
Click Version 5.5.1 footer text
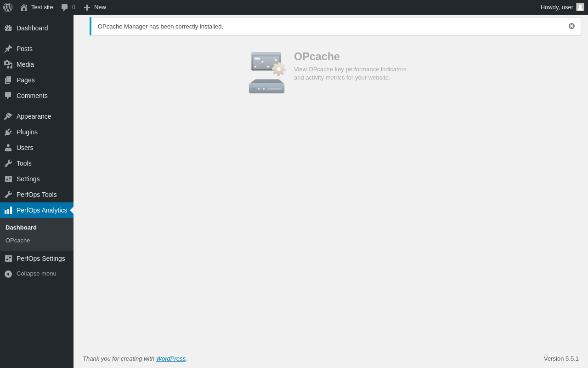[x=561, y=358]
